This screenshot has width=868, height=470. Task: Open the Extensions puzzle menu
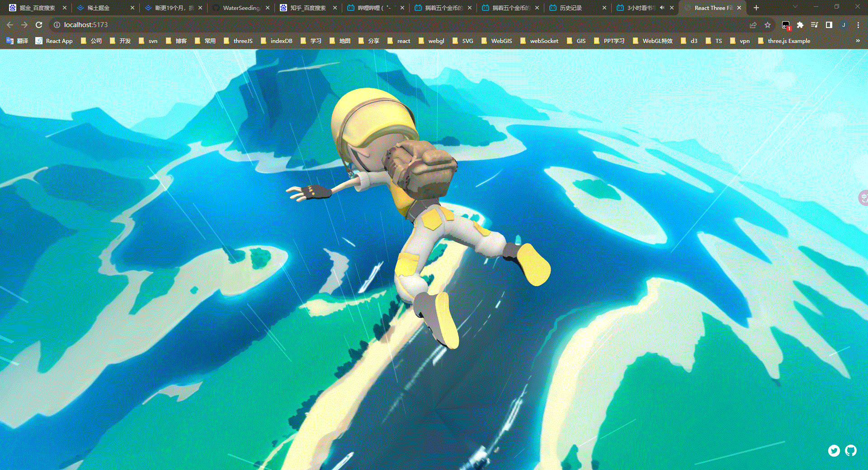coord(800,25)
